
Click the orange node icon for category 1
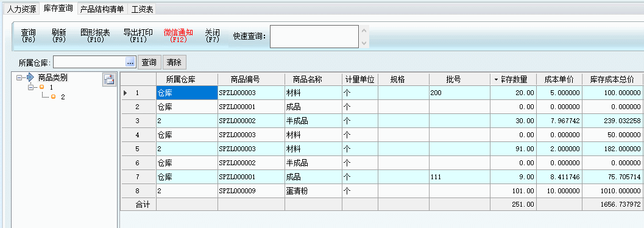[41, 88]
